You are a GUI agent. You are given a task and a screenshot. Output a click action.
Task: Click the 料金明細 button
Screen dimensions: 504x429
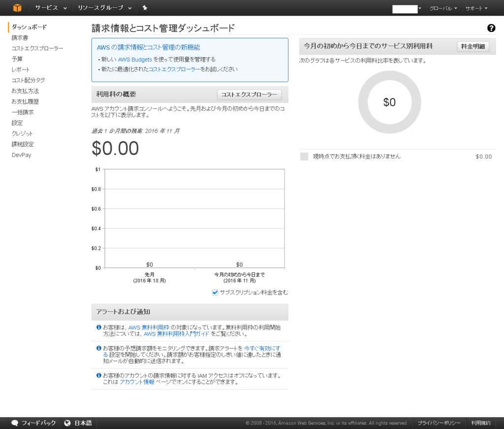point(473,46)
